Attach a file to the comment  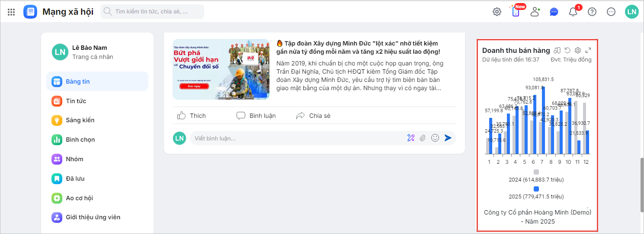(423, 138)
